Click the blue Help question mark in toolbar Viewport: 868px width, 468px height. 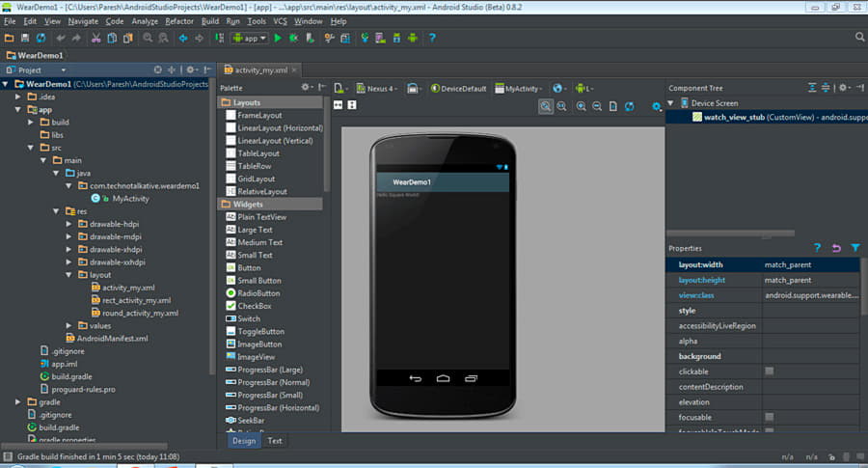click(432, 39)
